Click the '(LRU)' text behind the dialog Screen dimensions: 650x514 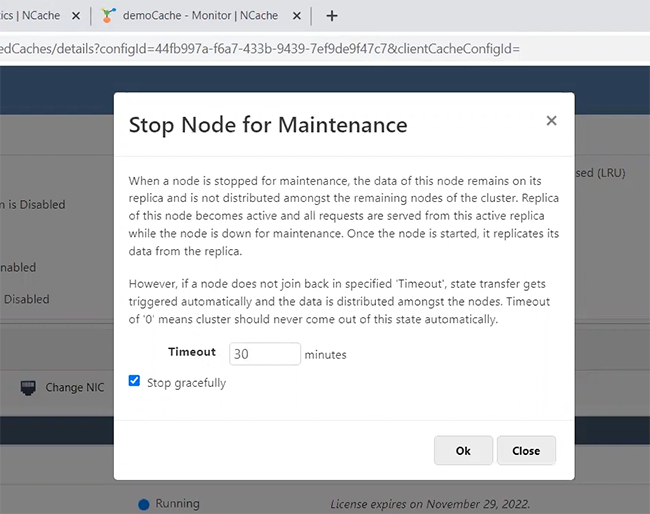click(x=611, y=173)
